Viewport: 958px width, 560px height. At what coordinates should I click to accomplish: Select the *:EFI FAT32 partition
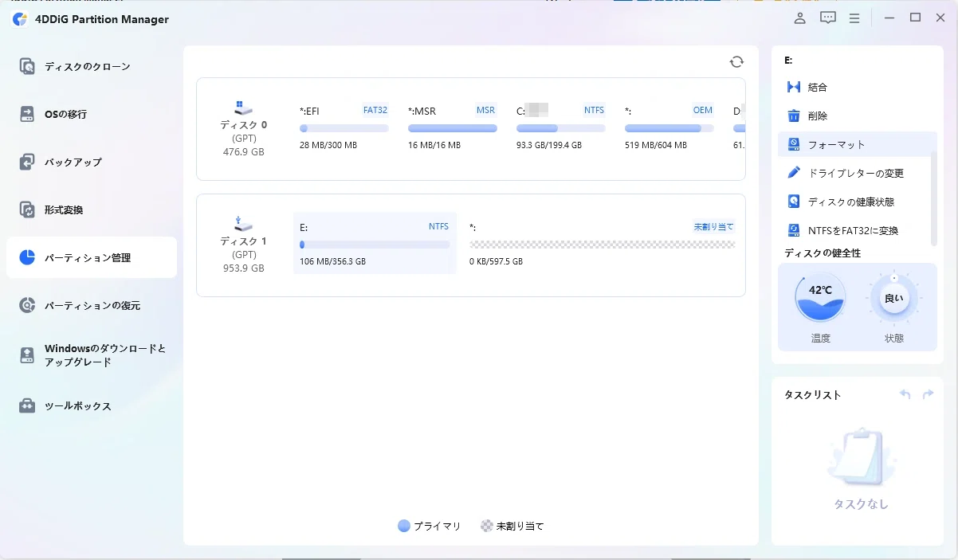pos(344,127)
